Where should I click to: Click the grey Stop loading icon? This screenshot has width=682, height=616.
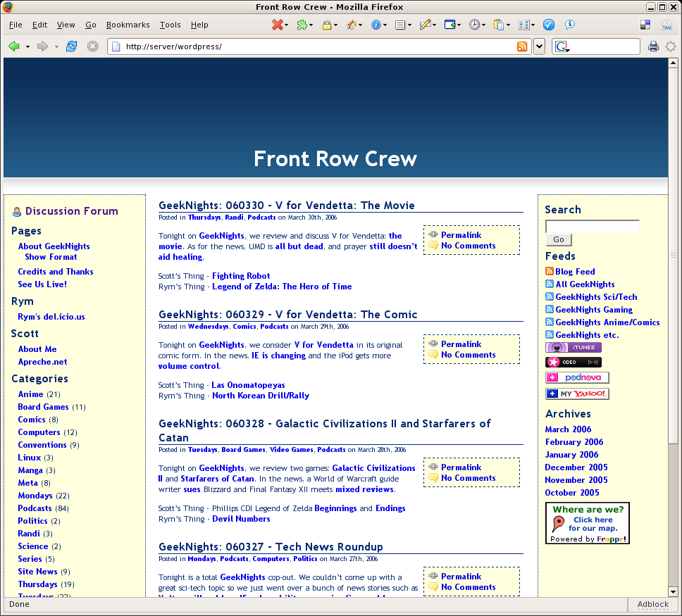[92, 46]
